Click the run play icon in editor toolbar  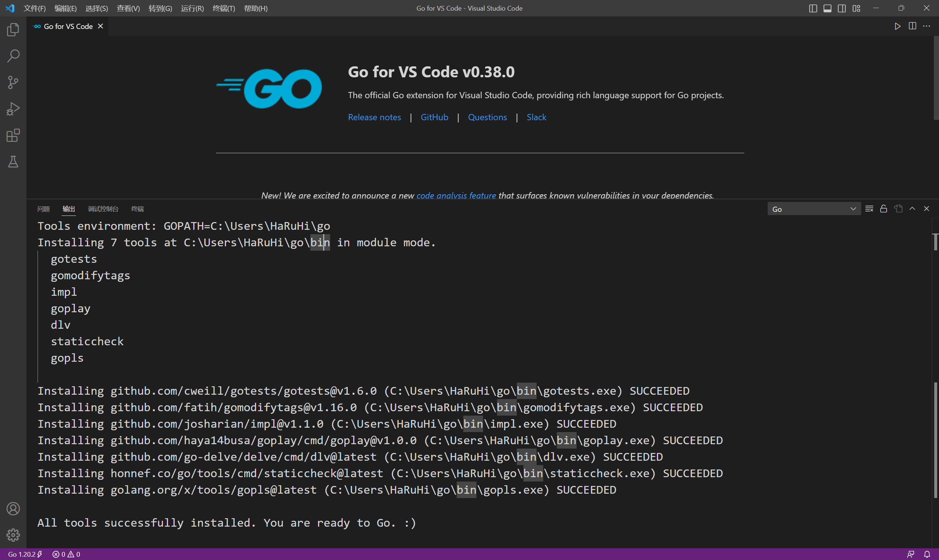point(898,26)
